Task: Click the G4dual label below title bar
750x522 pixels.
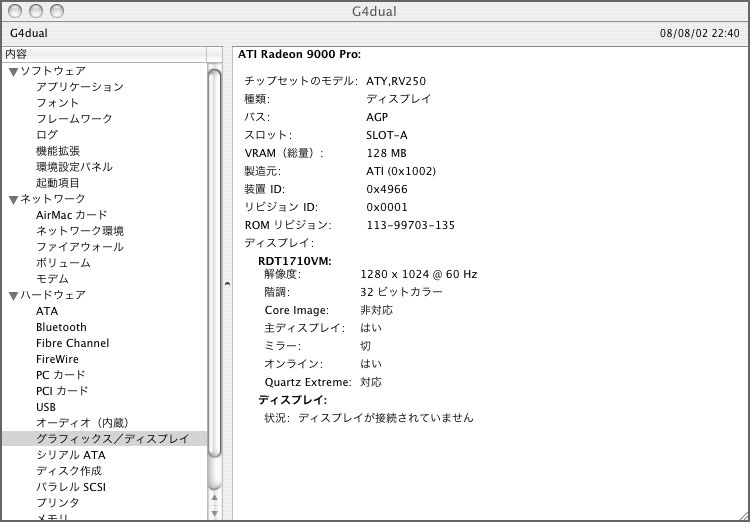Action: [x=29, y=33]
